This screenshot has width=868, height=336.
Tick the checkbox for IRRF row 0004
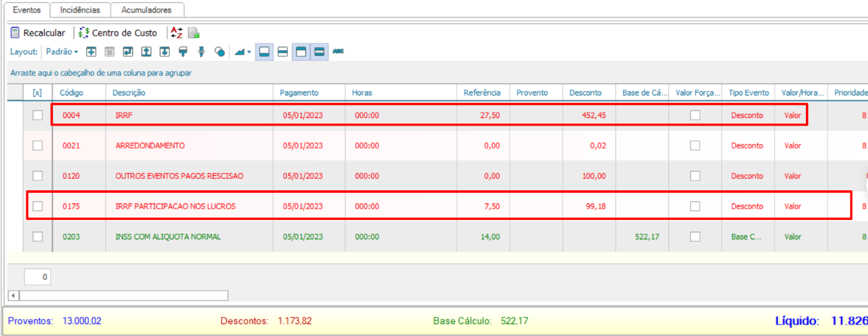coord(38,115)
